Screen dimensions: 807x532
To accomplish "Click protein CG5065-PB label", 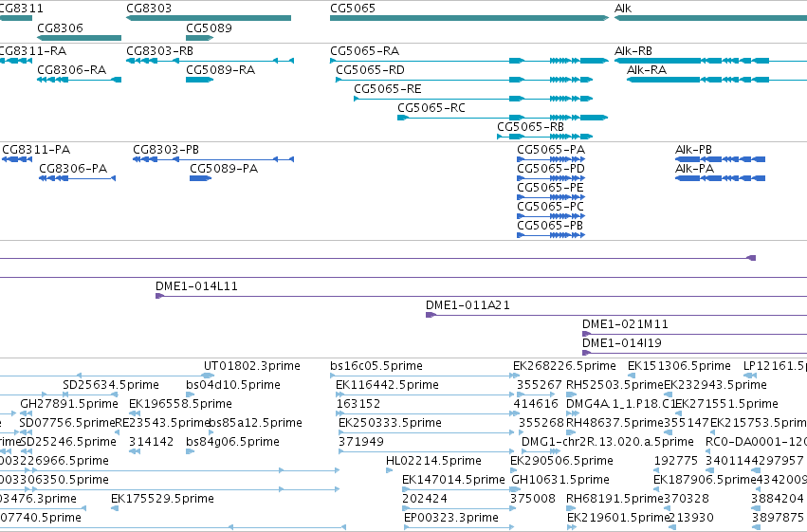I will pos(550,226).
